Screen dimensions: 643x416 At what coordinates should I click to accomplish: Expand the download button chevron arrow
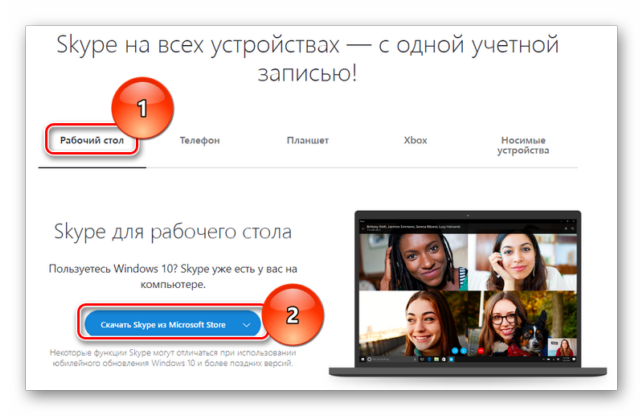click(x=246, y=325)
